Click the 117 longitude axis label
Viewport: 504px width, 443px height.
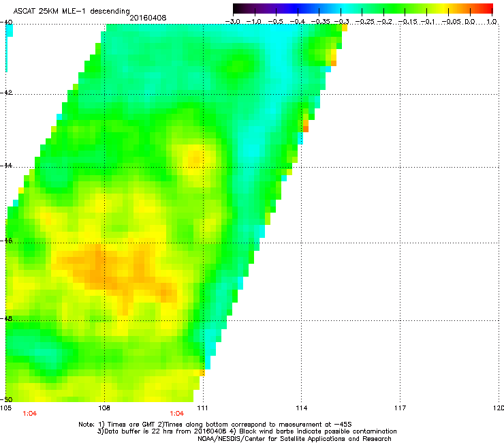pos(400,408)
